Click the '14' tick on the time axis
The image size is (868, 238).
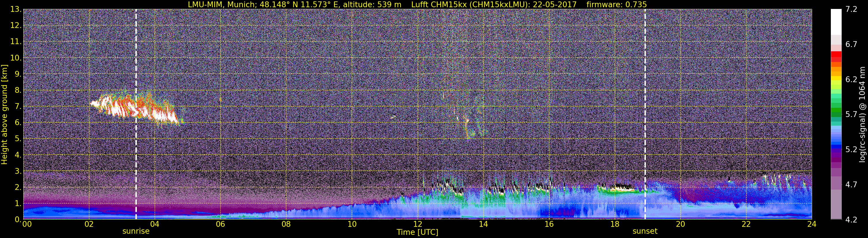(x=483, y=224)
